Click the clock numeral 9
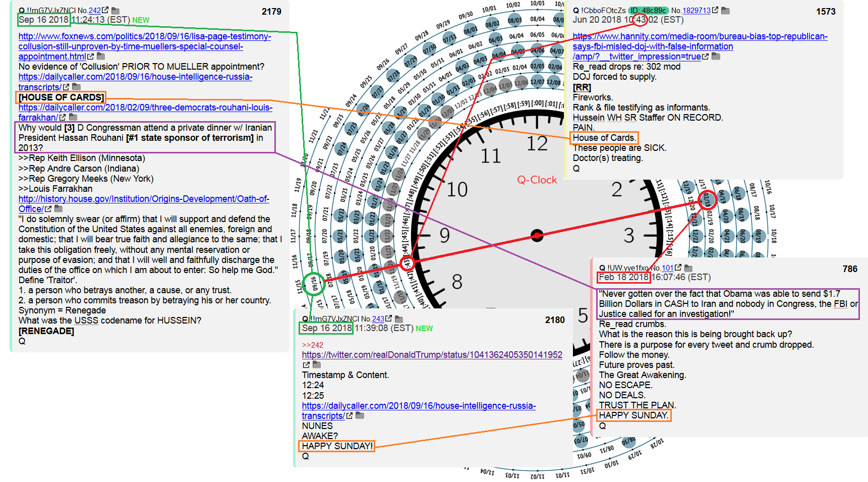The height and width of the screenshot is (482, 868). pos(444,235)
